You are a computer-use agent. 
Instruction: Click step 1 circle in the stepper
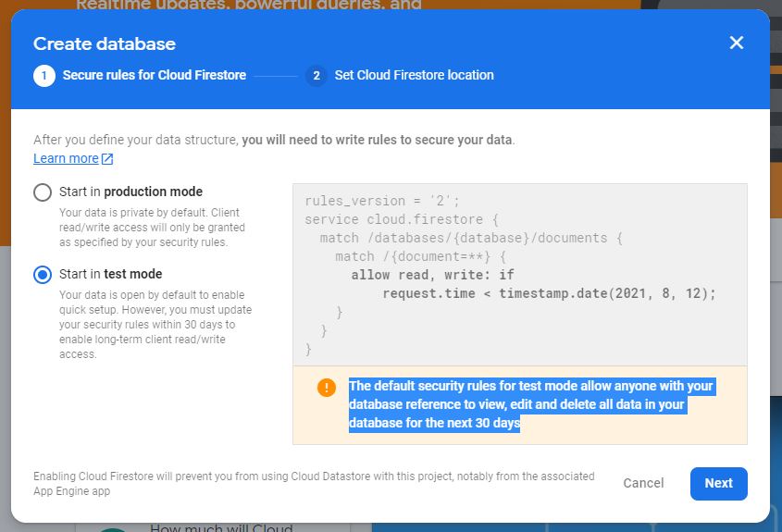44,76
